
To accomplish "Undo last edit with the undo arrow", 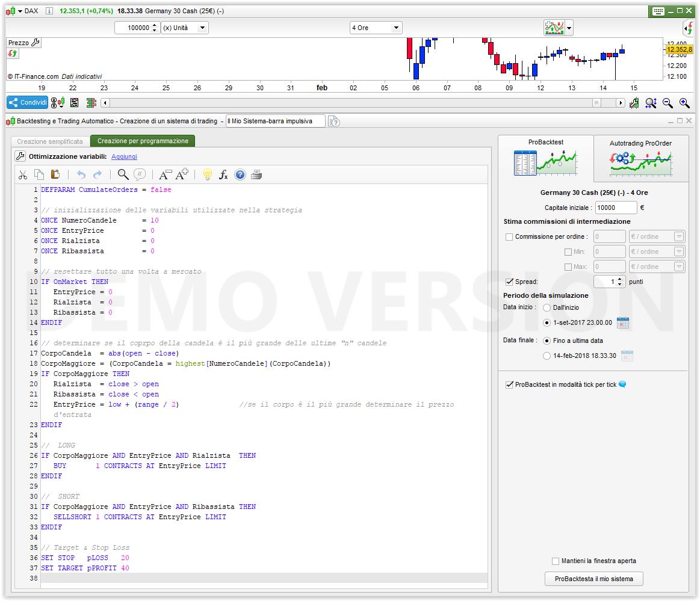I will pos(81,174).
